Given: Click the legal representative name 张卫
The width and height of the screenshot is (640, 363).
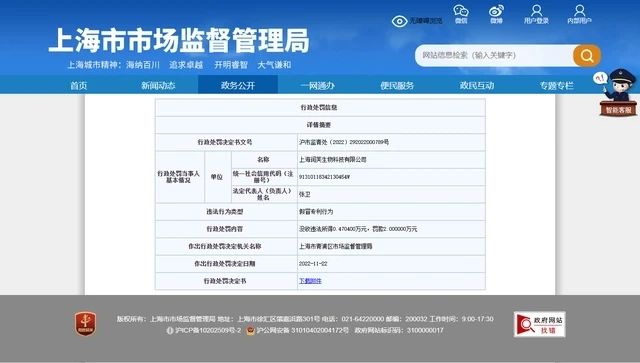Looking at the screenshot, I should (x=304, y=194).
